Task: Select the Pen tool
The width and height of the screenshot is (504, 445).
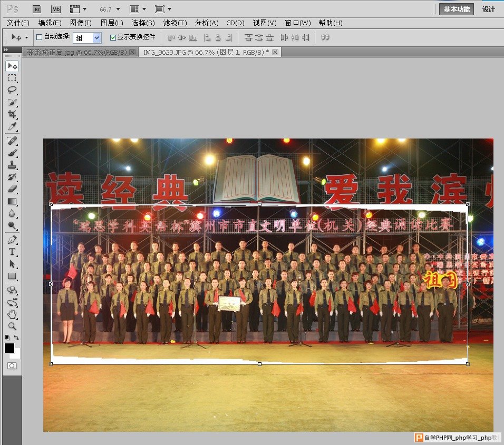Action: coord(12,240)
